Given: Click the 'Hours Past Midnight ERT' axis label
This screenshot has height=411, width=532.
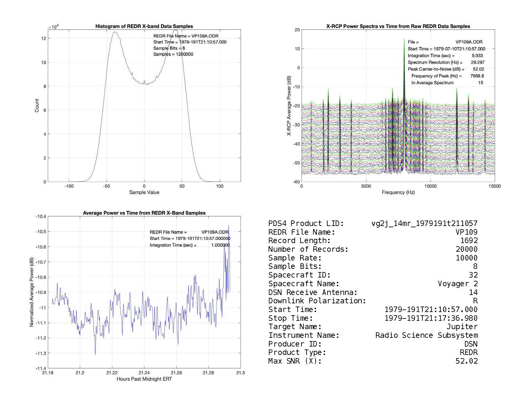Looking at the screenshot, I should click(x=144, y=379).
